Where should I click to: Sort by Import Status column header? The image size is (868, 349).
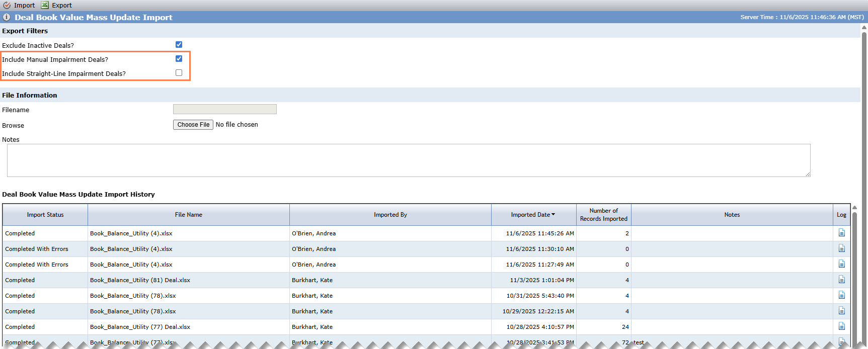point(45,215)
